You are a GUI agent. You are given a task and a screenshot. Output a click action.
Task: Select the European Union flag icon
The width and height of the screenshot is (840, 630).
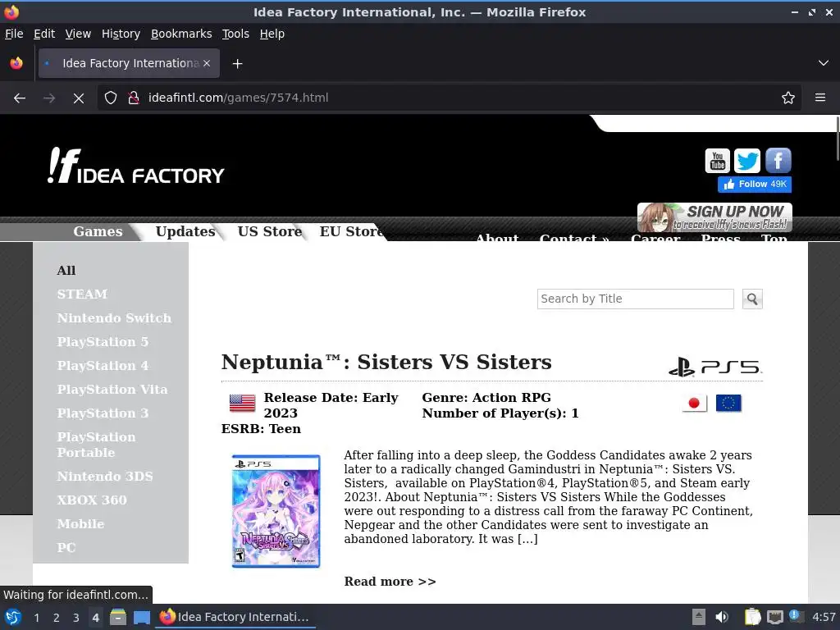pyautogui.click(x=728, y=403)
